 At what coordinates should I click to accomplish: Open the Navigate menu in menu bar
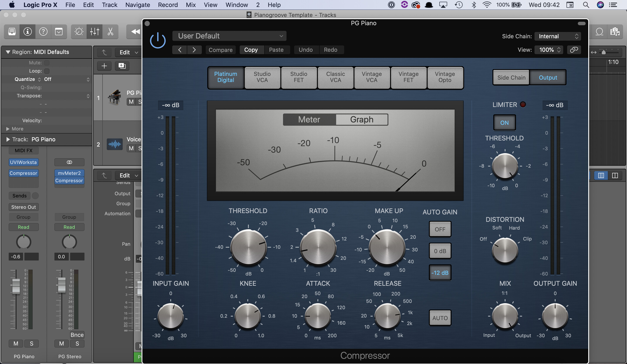point(138,5)
